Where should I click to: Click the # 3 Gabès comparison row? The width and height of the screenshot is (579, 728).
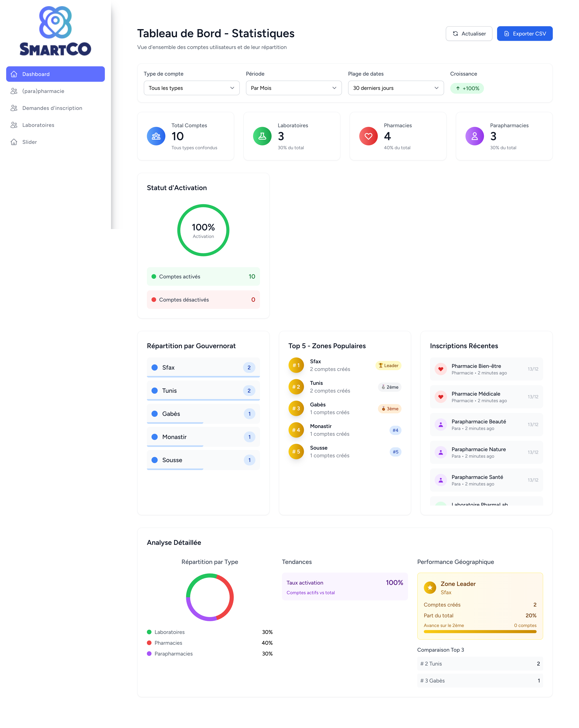pyautogui.click(x=480, y=680)
